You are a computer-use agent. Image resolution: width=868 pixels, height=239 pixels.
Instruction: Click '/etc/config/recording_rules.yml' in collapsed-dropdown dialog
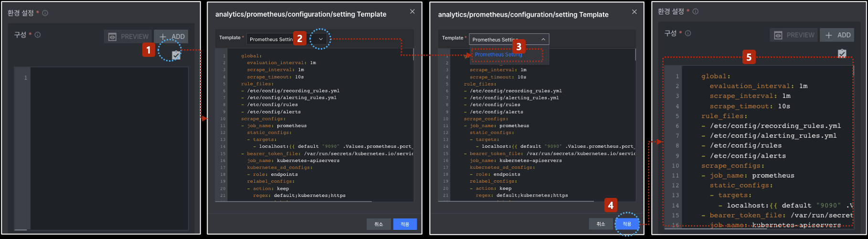click(293, 91)
